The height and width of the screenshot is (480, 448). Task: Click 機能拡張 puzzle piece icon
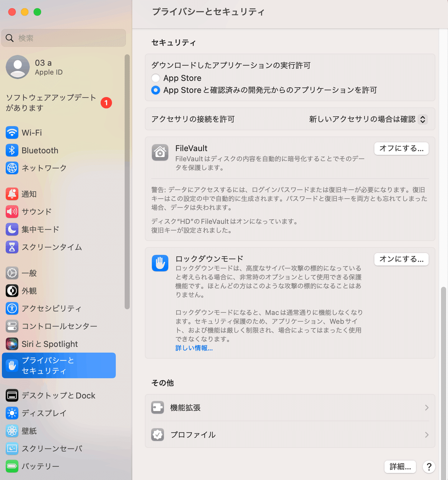[x=158, y=408]
